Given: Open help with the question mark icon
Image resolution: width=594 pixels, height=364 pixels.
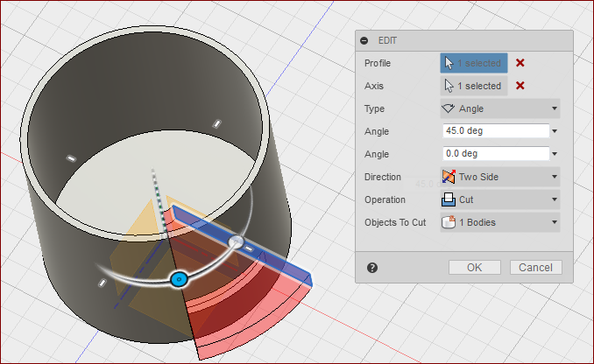Looking at the screenshot, I should (x=372, y=268).
